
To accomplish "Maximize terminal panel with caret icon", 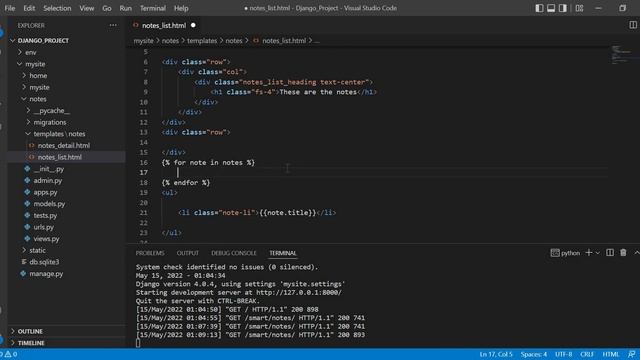I will (636, 253).
